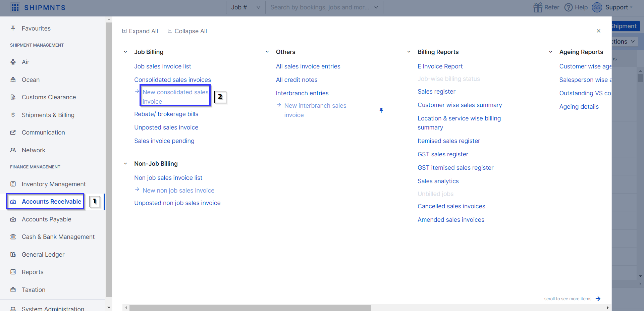This screenshot has width=644, height=311.
Task: Click the Shipments & Billing dollar icon
Action: tap(13, 115)
